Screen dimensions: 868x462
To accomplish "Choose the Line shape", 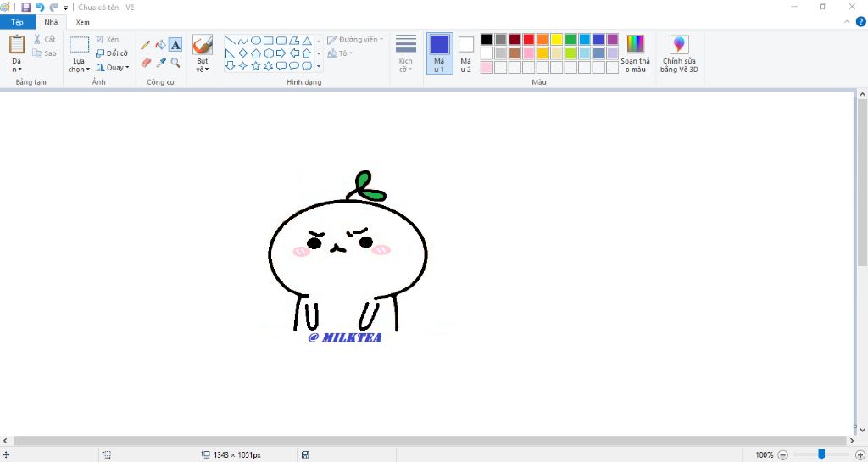I will pos(231,41).
